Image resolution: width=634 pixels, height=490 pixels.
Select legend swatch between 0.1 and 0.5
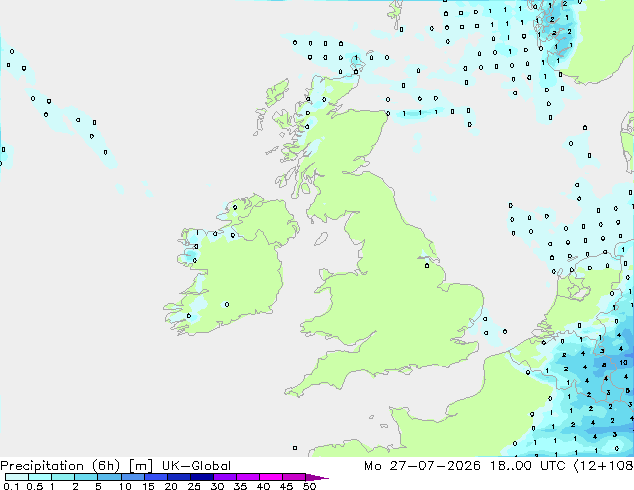pyautogui.click(x=17, y=477)
